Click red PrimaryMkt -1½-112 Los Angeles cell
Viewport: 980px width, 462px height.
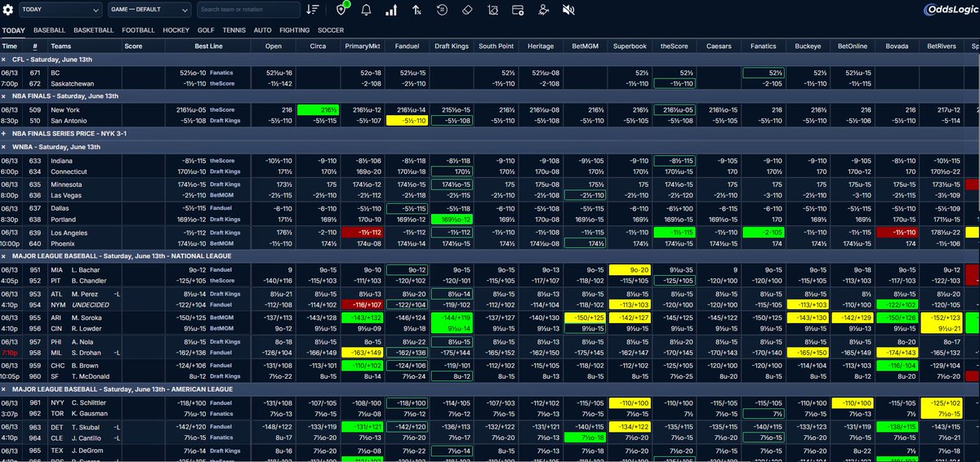click(363, 232)
